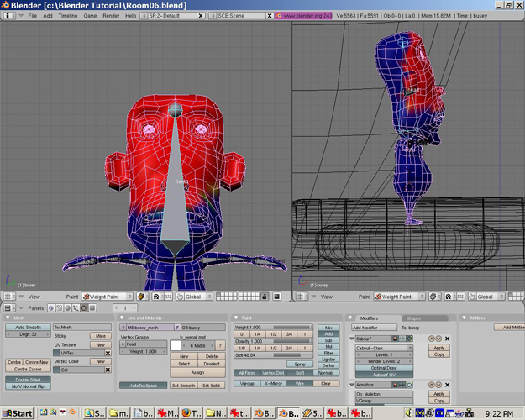Toggle the Double Sided option

click(26, 381)
